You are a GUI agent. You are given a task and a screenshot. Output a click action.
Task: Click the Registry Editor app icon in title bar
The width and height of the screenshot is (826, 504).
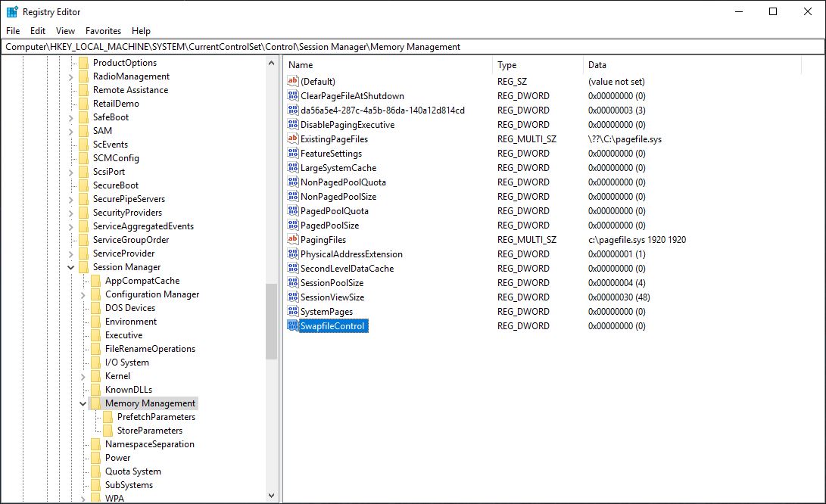point(12,11)
